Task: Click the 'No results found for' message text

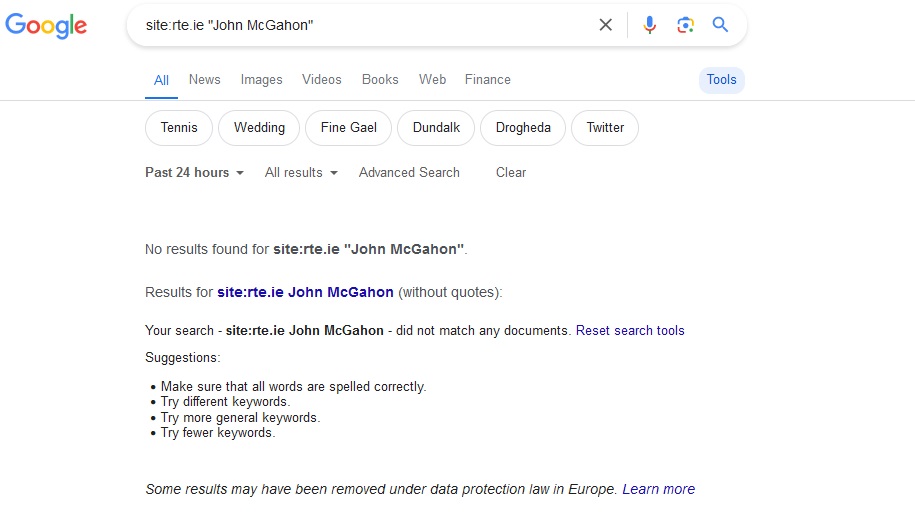Action: 306,249
